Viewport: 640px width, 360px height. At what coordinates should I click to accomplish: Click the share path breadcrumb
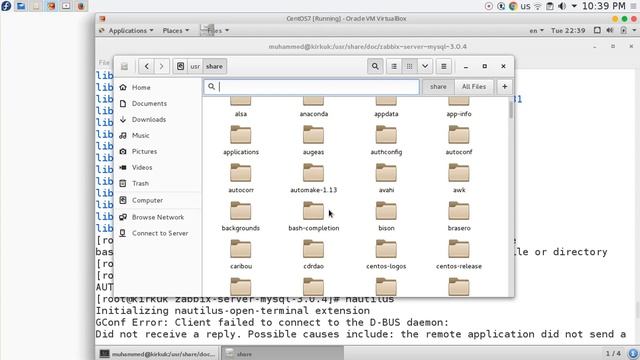tap(214, 66)
